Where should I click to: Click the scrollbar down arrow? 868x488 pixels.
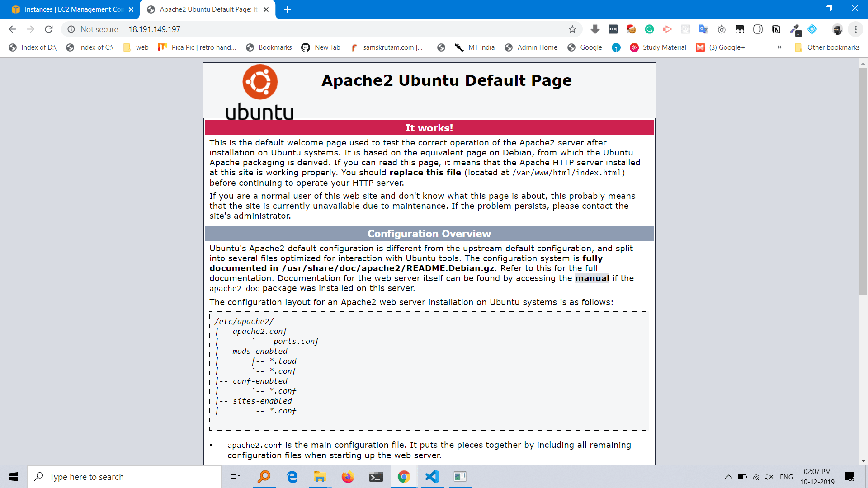[863, 461]
